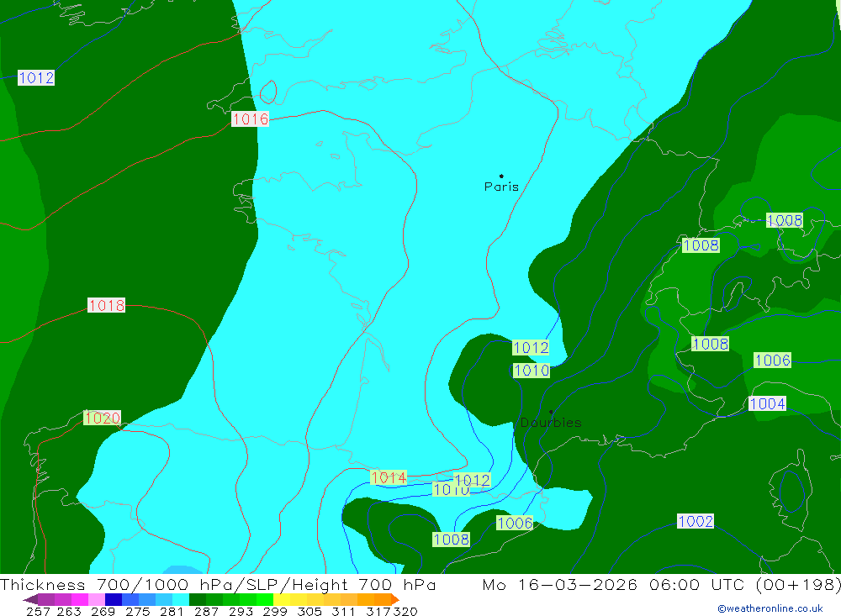The width and height of the screenshot is (841, 616).
Task: Click the orange right arrow end of legend
Action: coord(394,599)
